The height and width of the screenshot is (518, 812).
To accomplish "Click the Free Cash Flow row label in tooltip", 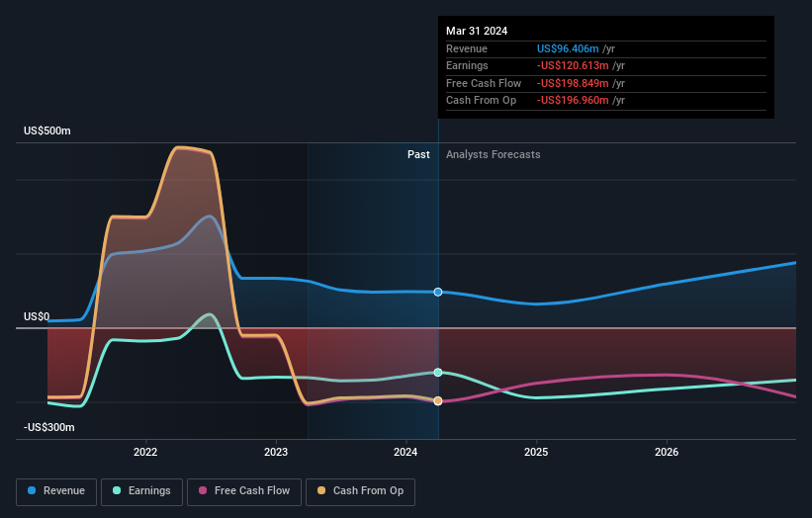I will (x=484, y=83).
